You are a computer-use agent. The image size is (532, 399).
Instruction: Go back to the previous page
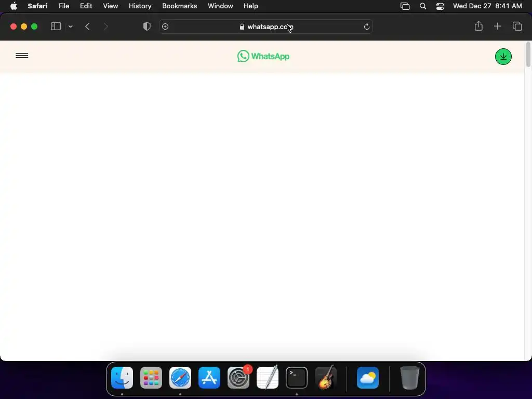(87, 26)
